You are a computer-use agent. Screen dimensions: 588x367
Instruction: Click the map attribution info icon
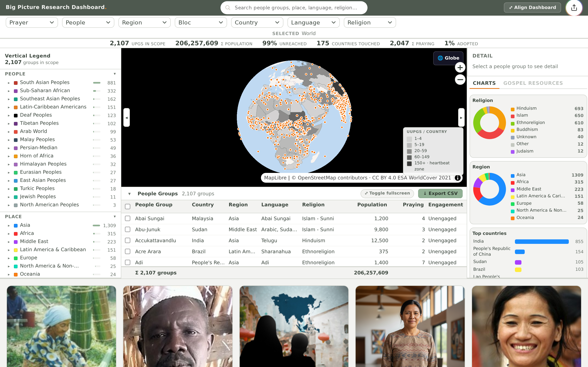(458, 178)
